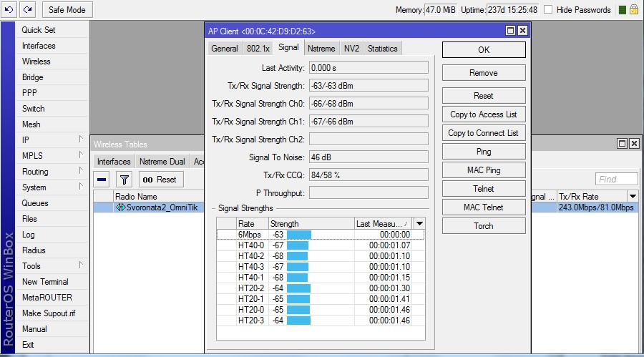The height and width of the screenshot is (357, 644).
Task: Switch to the Nstreme tab
Action: (321, 49)
